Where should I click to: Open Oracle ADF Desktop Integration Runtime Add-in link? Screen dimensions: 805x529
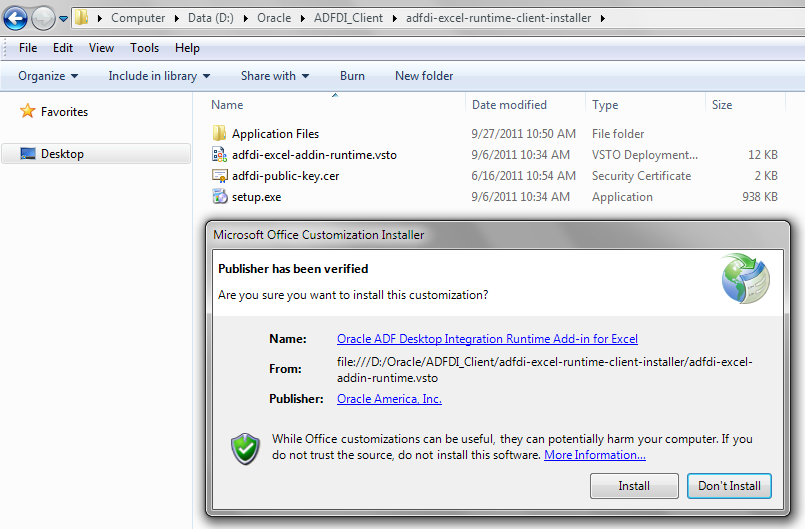(x=487, y=339)
